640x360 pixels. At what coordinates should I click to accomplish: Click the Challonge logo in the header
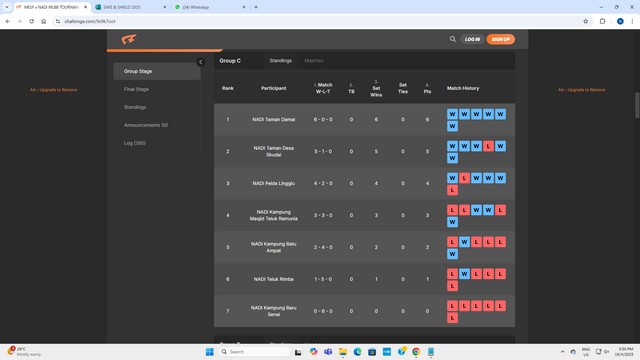point(129,39)
